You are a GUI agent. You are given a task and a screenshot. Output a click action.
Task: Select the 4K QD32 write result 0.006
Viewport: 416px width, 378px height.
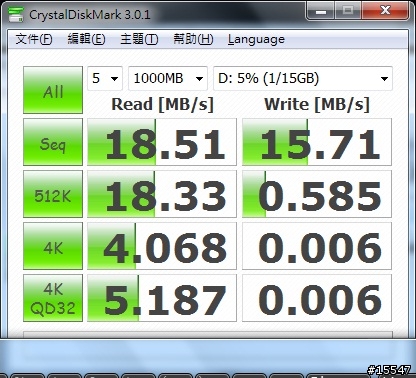coord(317,298)
